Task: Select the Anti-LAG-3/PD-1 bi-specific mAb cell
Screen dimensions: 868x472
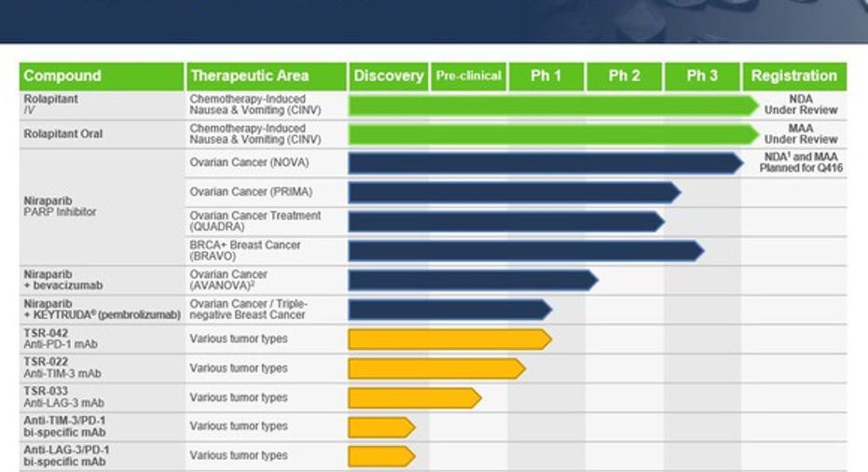Action: point(102,456)
